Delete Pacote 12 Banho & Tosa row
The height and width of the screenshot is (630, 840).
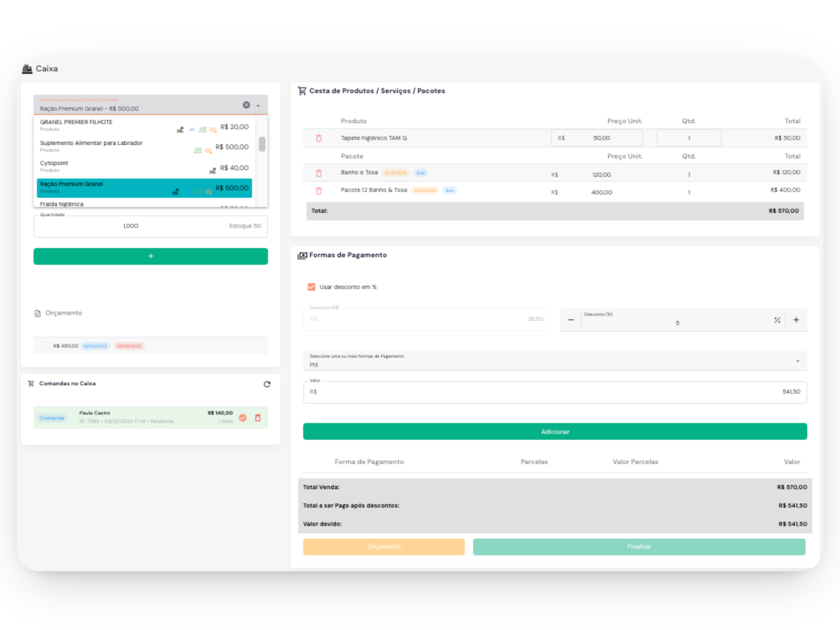(x=318, y=191)
